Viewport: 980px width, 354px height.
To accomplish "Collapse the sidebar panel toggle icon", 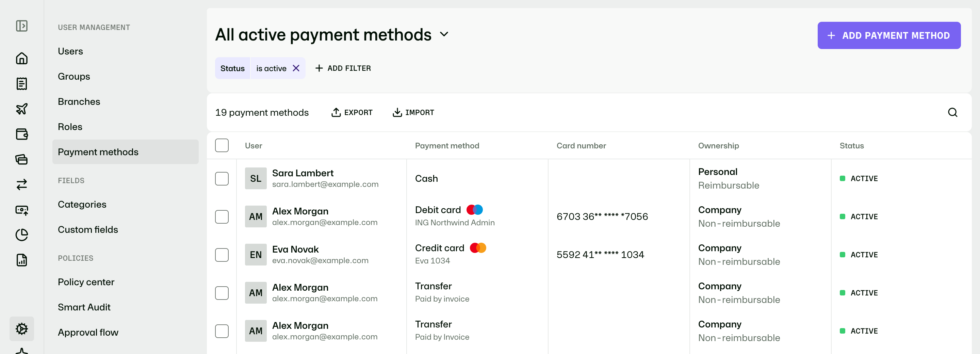I will point(22,26).
